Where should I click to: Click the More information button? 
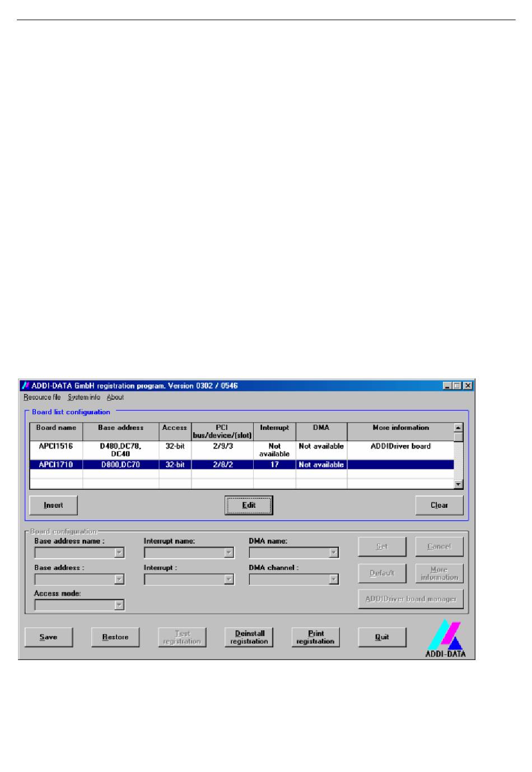tap(439, 573)
